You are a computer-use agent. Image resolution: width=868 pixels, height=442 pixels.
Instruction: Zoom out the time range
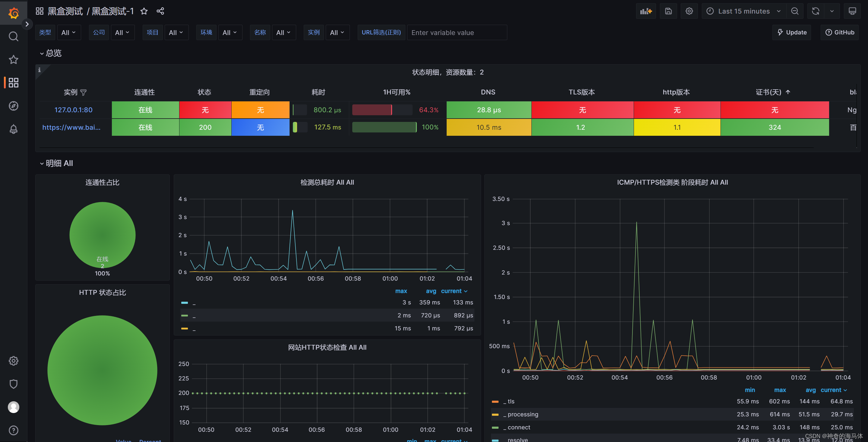coord(795,11)
